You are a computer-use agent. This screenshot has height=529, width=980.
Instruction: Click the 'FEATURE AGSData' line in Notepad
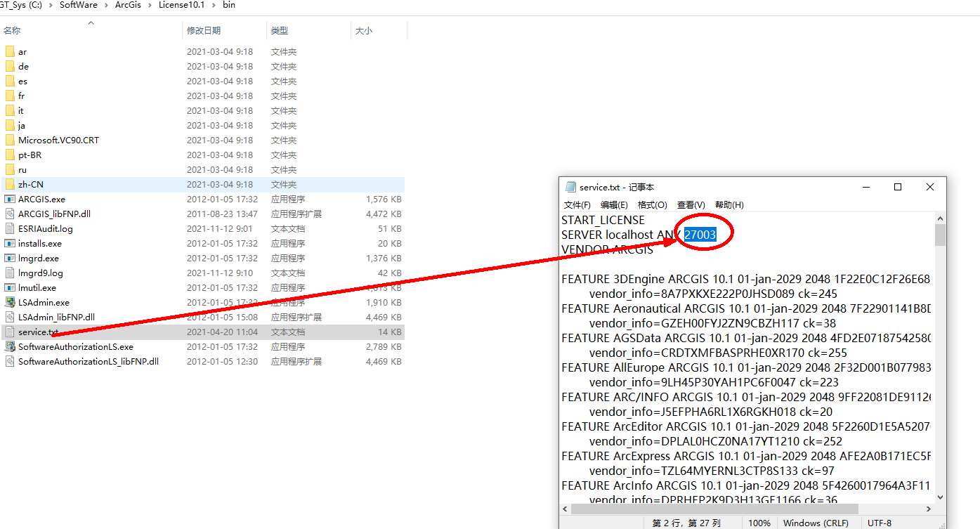[746, 338]
